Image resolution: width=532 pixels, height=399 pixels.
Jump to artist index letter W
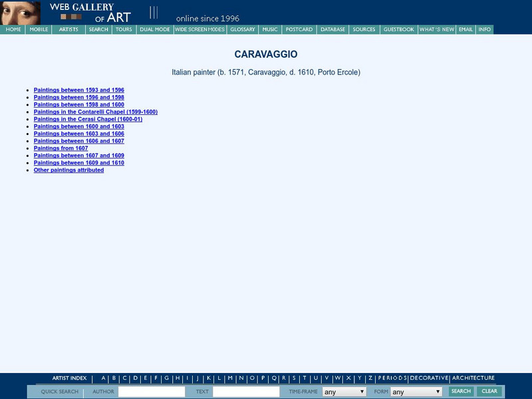[x=338, y=378]
